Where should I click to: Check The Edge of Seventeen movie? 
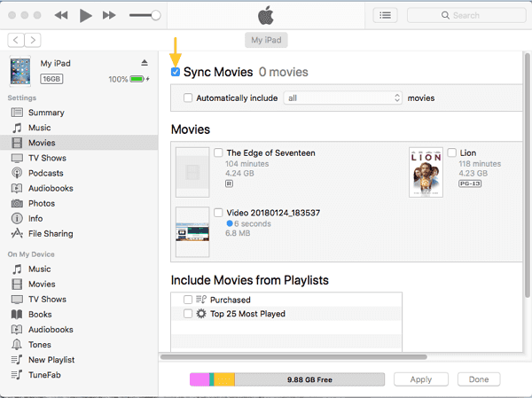click(x=218, y=152)
